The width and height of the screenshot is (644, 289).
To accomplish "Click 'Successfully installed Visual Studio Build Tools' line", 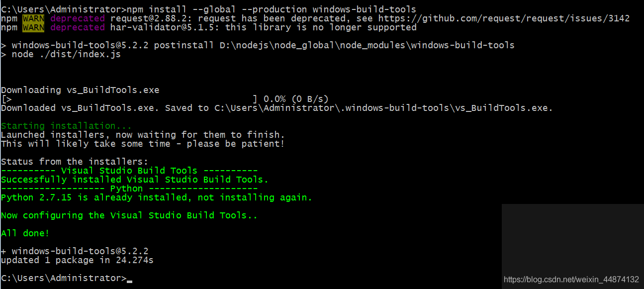I will pyautogui.click(x=135, y=180).
